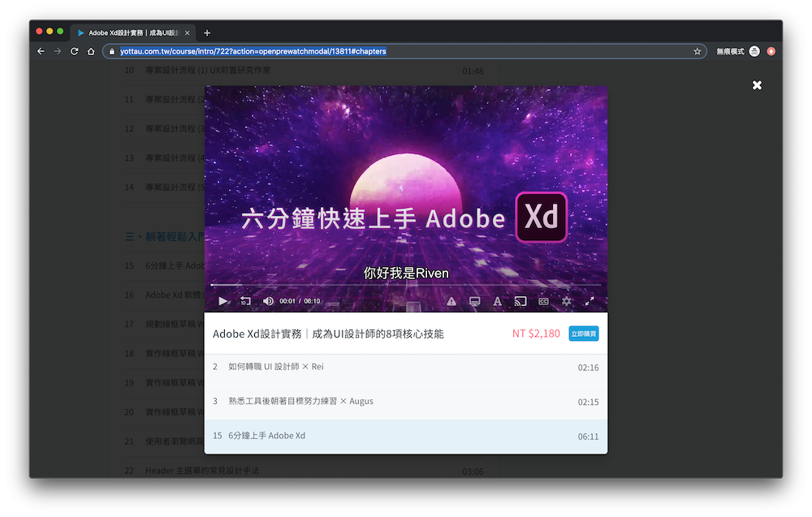Screen dimensions: 812x517
Task: Select chapter 3 熟悉工具後朝著目標努力練習 × Augus
Action: 406,402
